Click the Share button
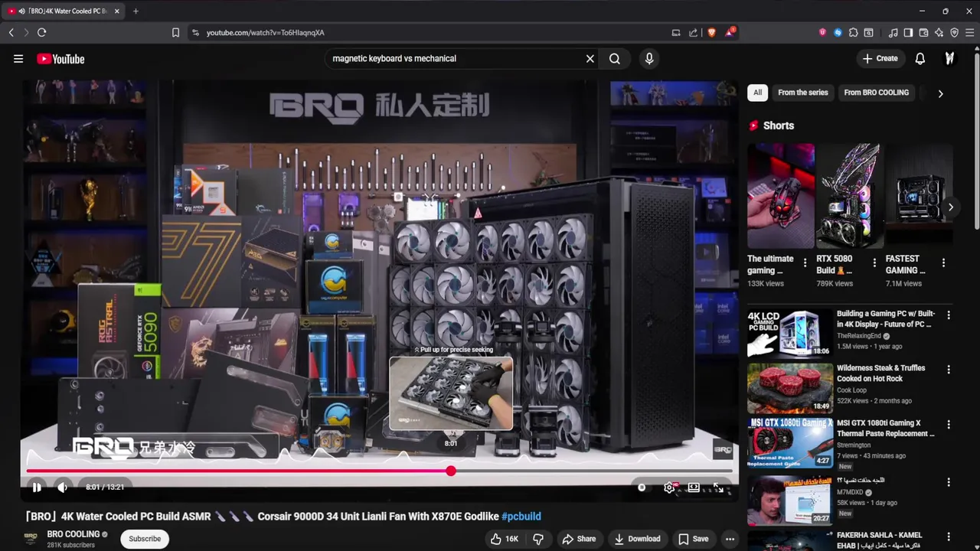980x551 pixels. [x=579, y=539]
